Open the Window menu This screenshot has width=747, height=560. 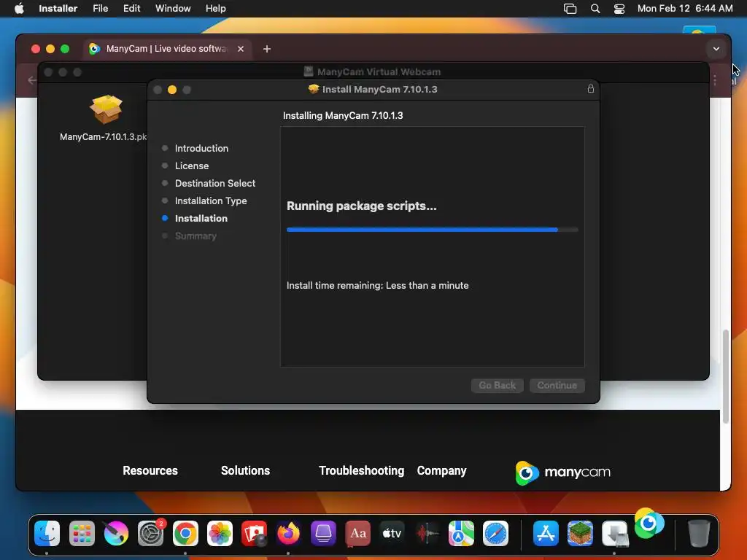(173, 9)
